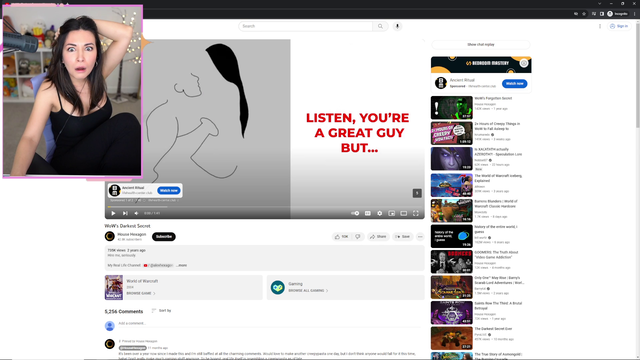Toggle the autoplay switch in the player

coord(355,213)
